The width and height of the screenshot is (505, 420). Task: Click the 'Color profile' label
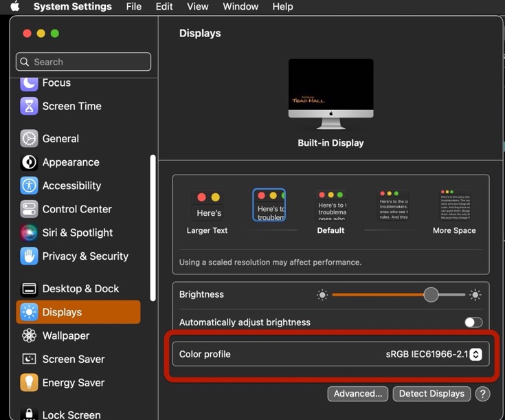pyautogui.click(x=205, y=354)
